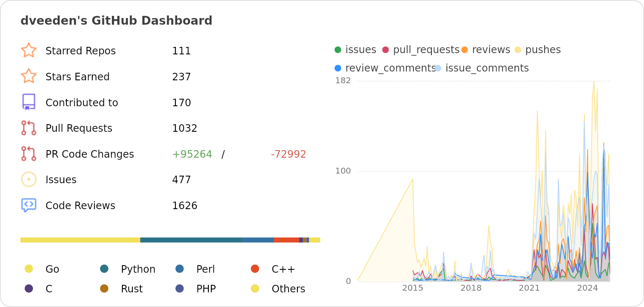Click the teal Python segment of language bar

coord(191,240)
